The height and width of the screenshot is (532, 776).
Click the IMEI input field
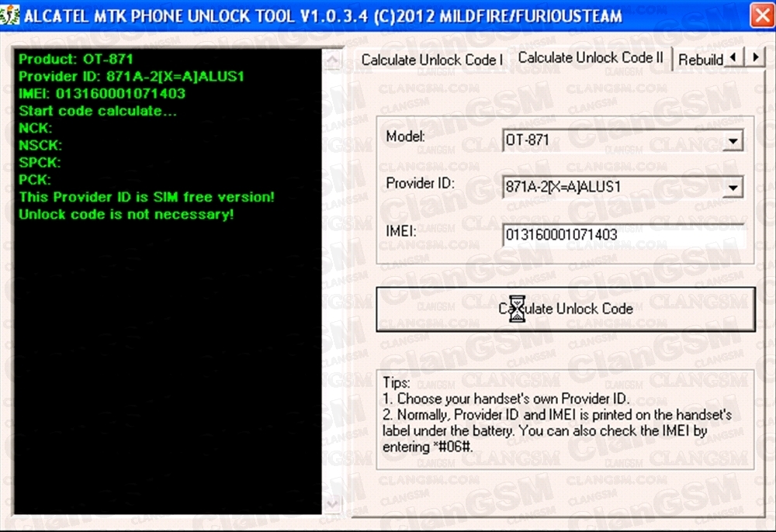tap(622, 234)
